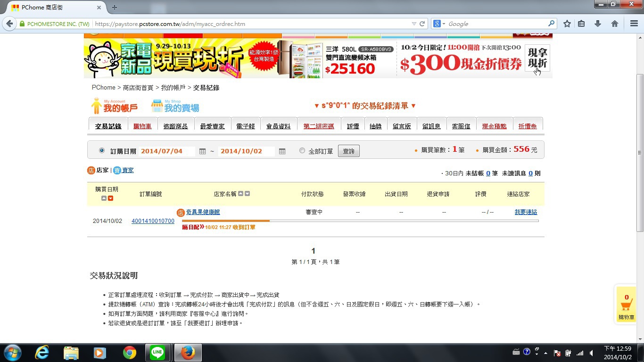Click the start date field 2014/07/04
The image size is (644, 362).
click(167, 151)
